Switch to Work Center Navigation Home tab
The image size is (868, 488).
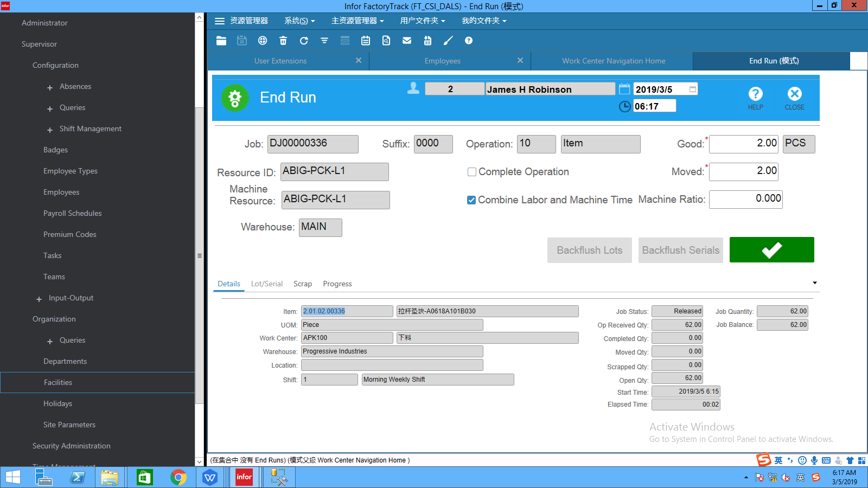click(614, 61)
